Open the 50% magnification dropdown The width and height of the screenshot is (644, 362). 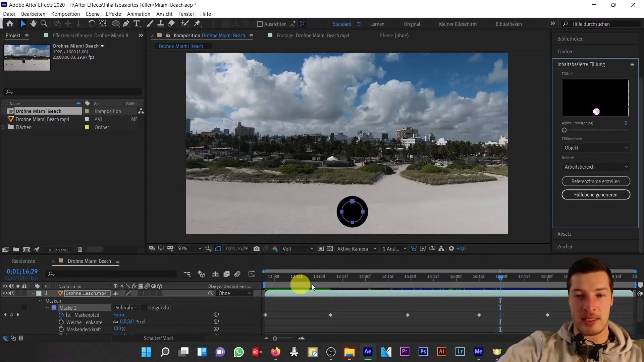pos(189,249)
